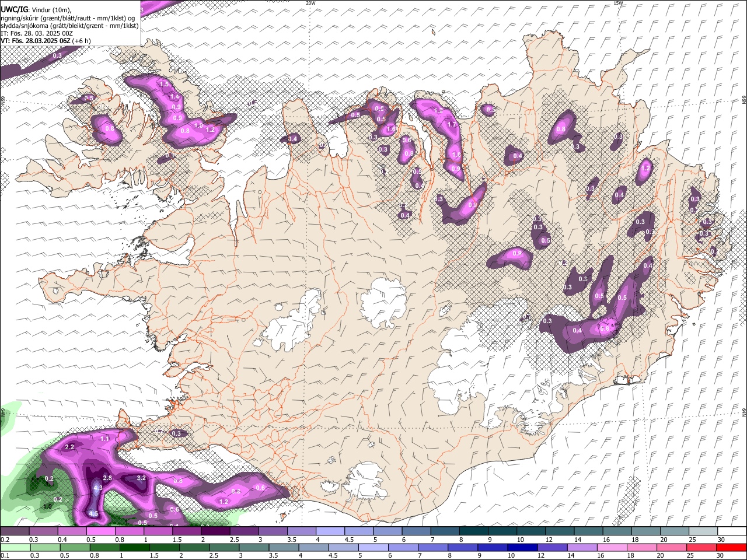Click the darkest purple 2–2.5 swatch in the upper legend scale
747x560 pixels.
coord(215,531)
